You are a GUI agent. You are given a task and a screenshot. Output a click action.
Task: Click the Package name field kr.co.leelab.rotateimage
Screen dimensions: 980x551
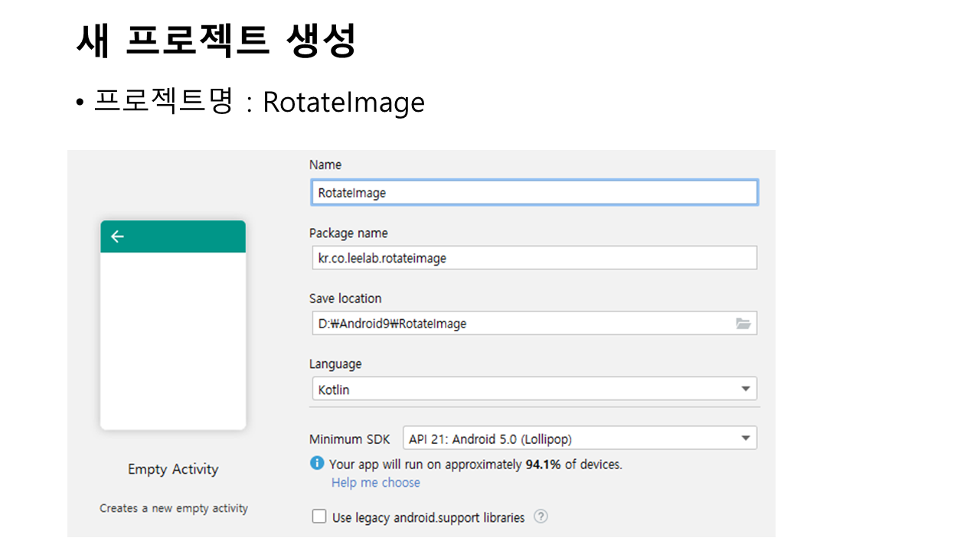534,258
